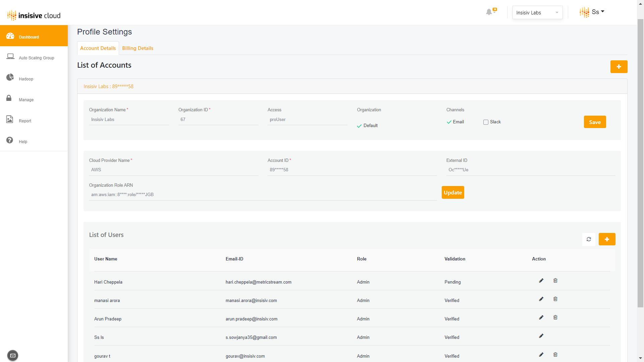This screenshot has width=644, height=362.
Task: Open the Report sidebar icon
Action: click(10, 119)
